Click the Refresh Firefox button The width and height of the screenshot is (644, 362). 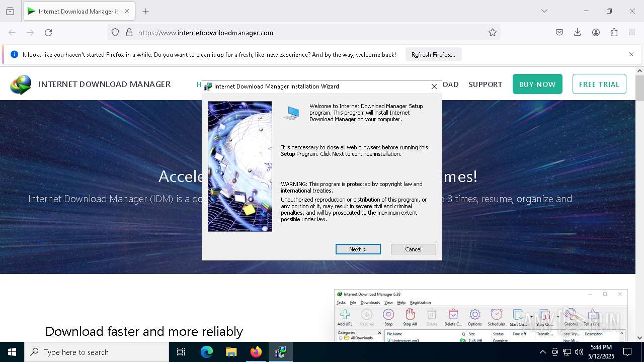coord(433,54)
